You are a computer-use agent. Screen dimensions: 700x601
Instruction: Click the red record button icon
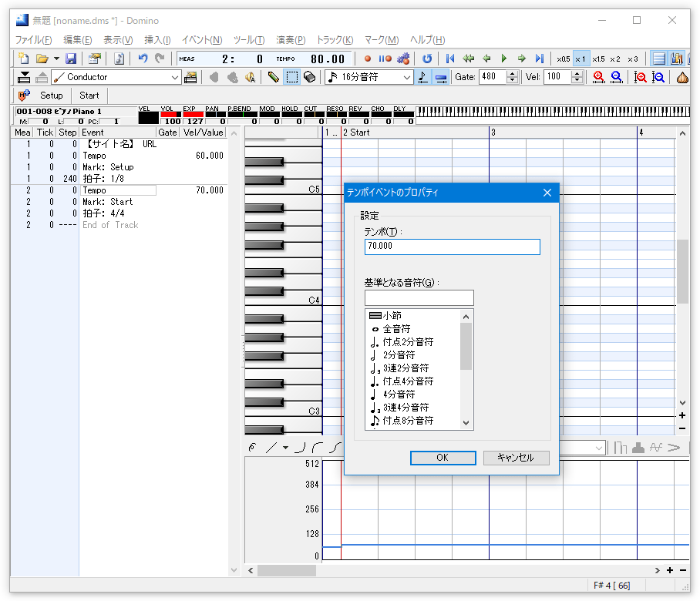point(368,59)
